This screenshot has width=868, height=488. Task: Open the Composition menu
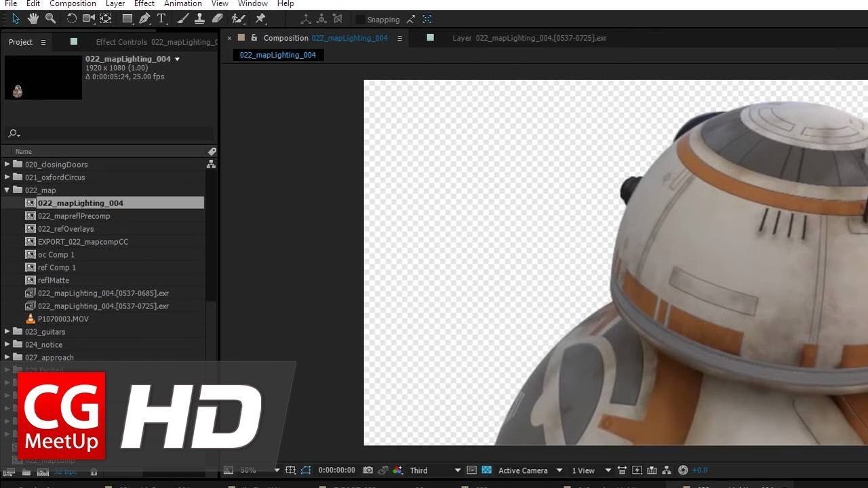[x=73, y=3]
